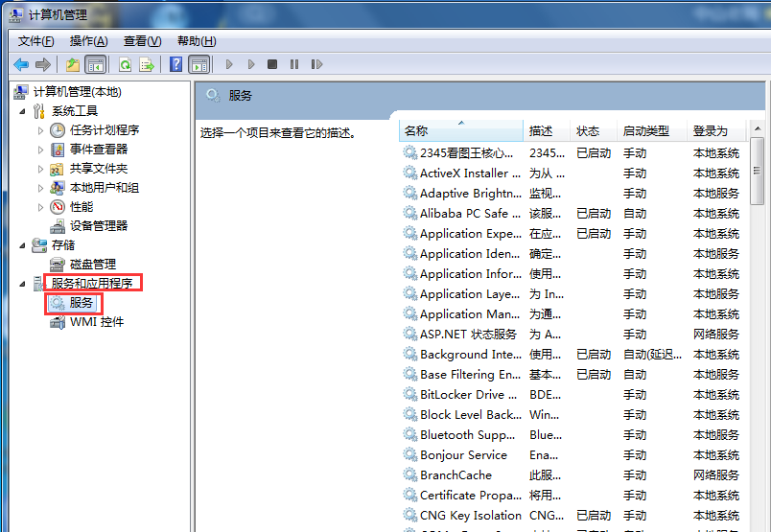The image size is (771, 532).
Task: Click the Pause service toolbar icon
Action: click(294, 64)
